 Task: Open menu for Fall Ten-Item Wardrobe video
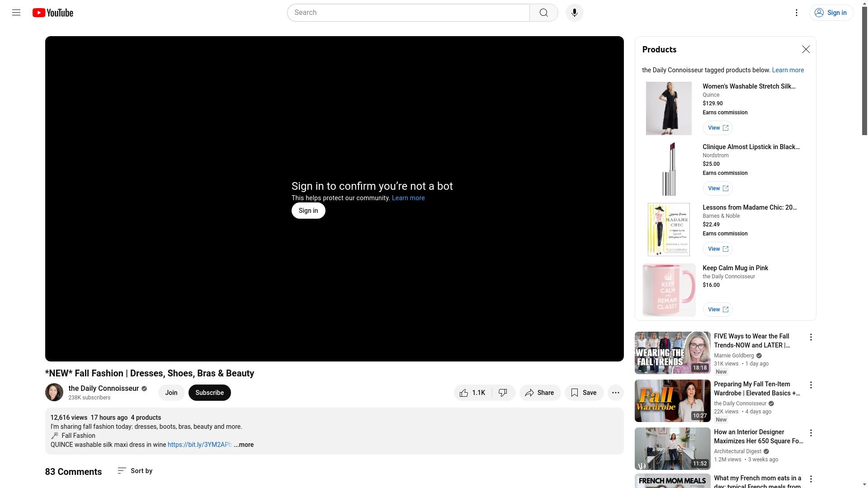pyautogui.click(x=811, y=385)
